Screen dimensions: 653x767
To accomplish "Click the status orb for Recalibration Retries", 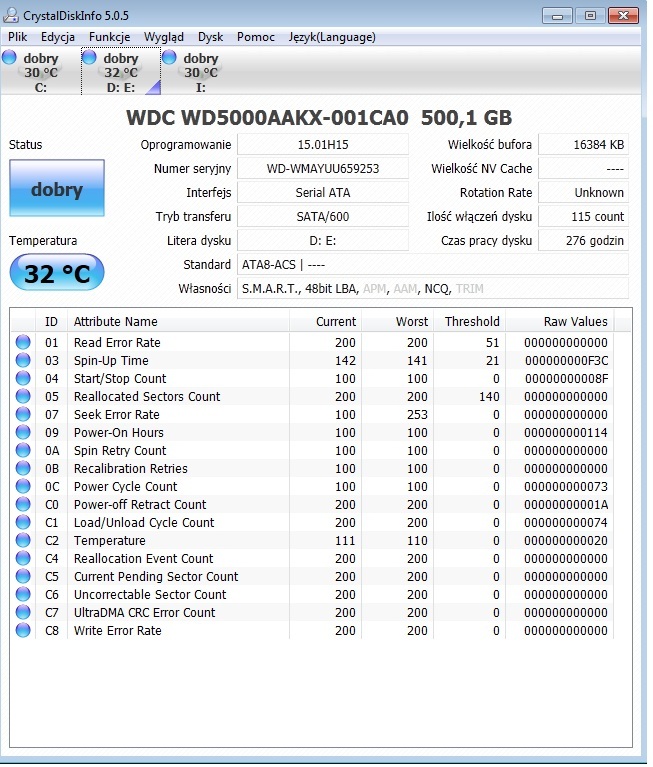I will point(23,469).
